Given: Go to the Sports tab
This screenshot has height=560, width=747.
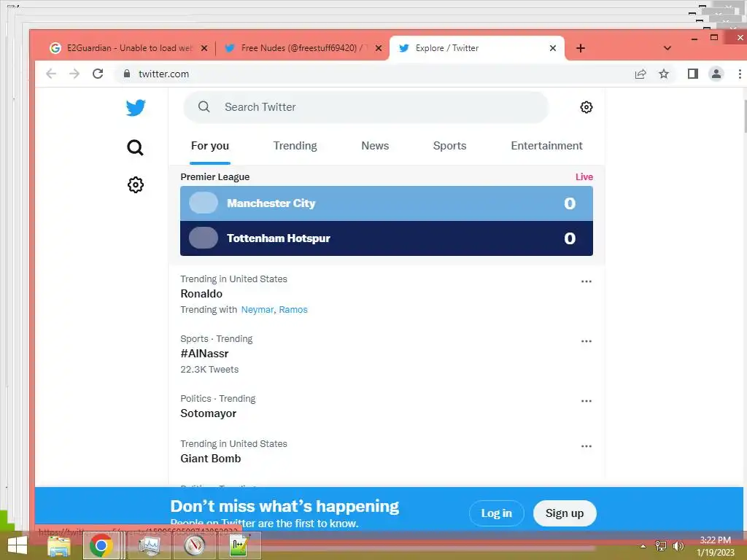Looking at the screenshot, I should [449, 146].
